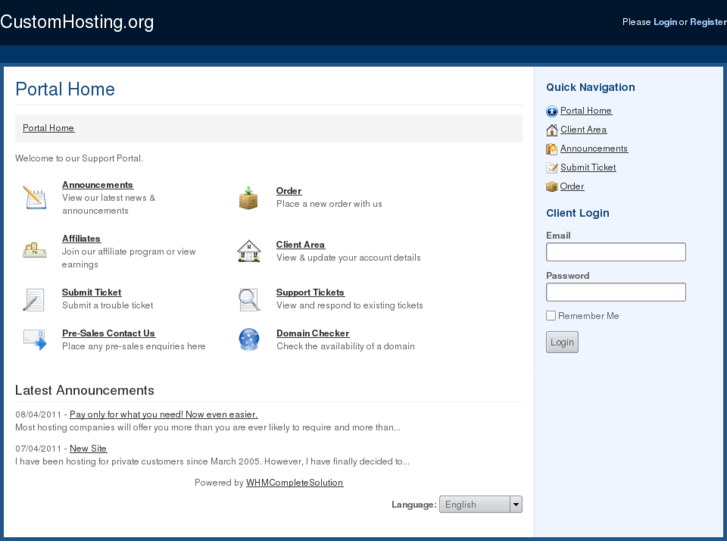Focus the Email input field
The height and width of the screenshot is (545, 727).
(616, 252)
